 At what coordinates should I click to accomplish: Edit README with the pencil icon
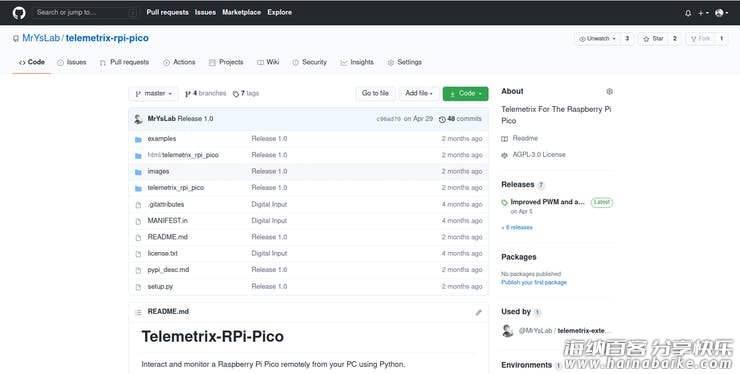tap(478, 312)
